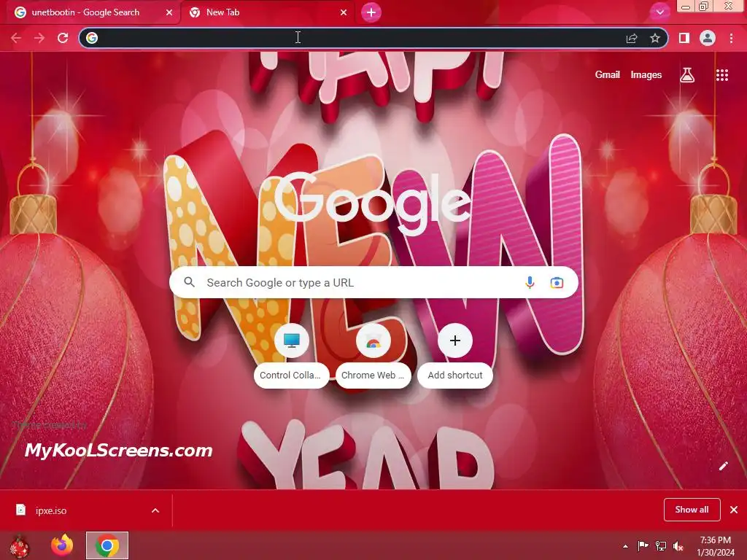The height and width of the screenshot is (560, 747).
Task: Start a voice search with the microphone
Action: coord(530,282)
